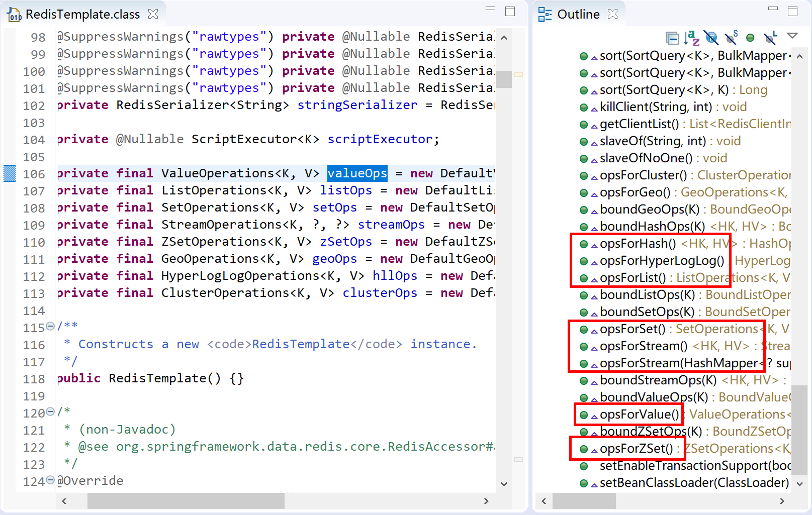Viewport: 812px width, 515px height.
Task: Toggle Hide Fields in Outline
Action: 711,38
